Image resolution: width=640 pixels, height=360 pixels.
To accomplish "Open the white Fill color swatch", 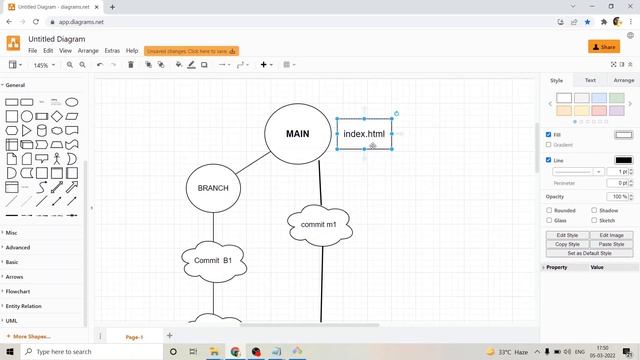I will [624, 135].
